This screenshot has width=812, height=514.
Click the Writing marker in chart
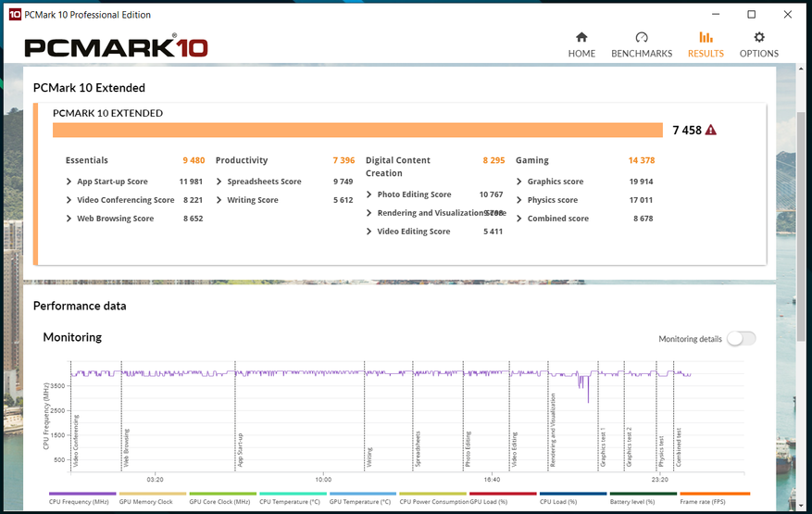pos(369,457)
